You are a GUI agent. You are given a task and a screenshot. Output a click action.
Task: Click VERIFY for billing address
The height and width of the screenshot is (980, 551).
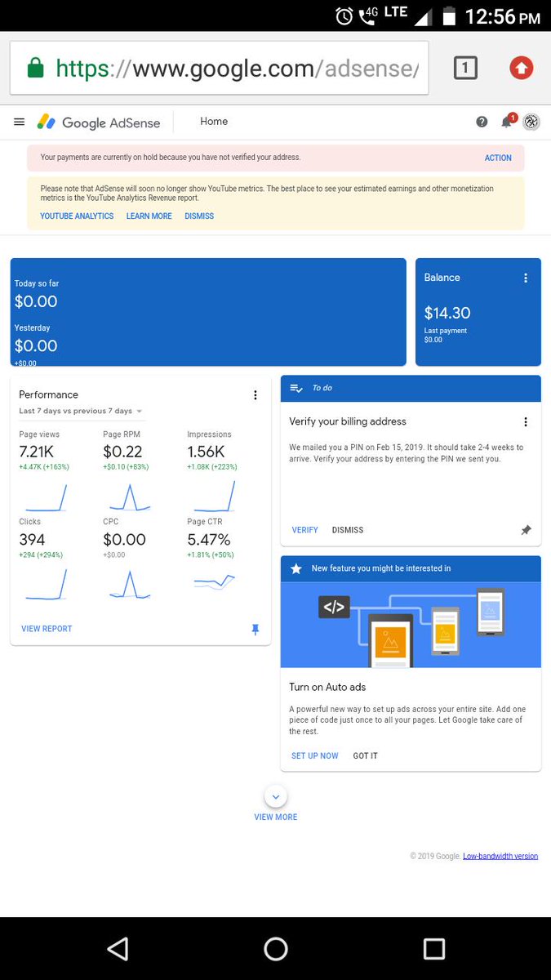[304, 530]
